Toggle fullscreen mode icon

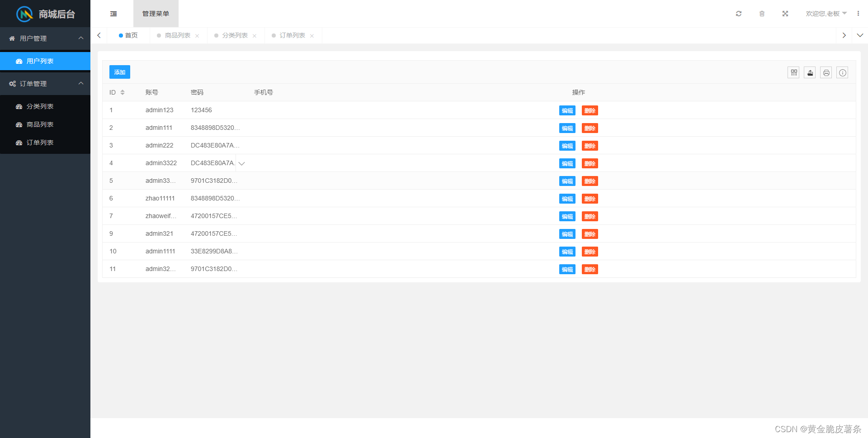click(x=785, y=14)
